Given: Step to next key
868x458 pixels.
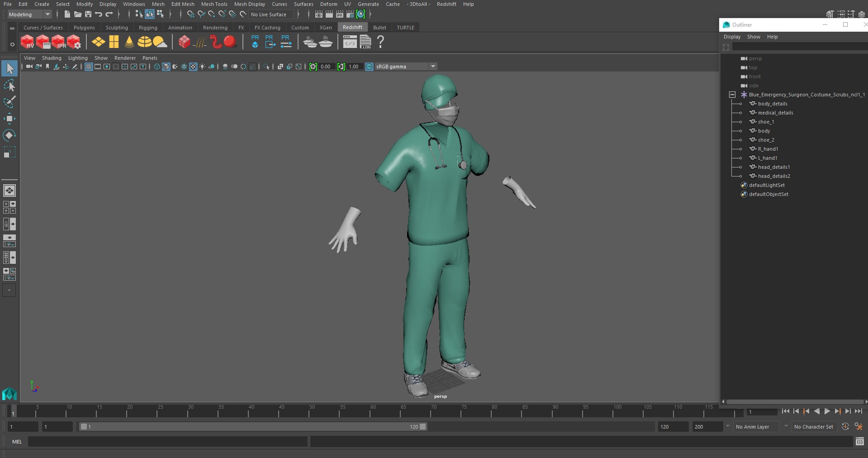Looking at the screenshot, I should pyautogui.click(x=837, y=411).
